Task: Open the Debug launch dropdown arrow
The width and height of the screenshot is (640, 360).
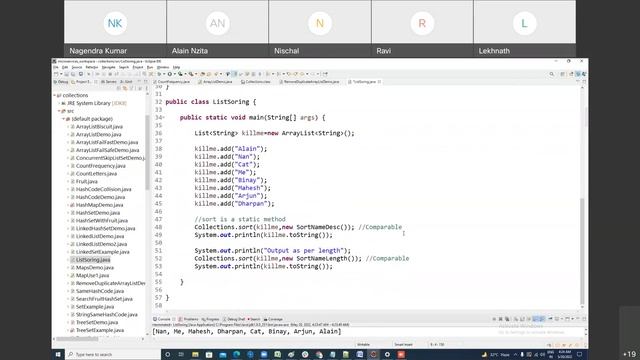Action: (x=164, y=74)
